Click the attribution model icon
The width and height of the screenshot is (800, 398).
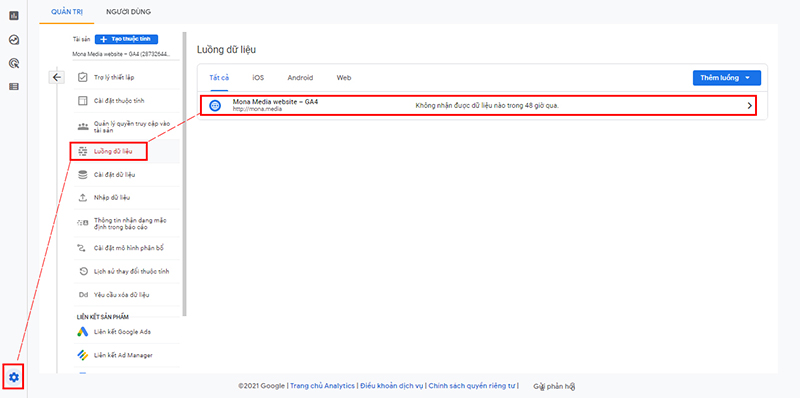[82, 248]
